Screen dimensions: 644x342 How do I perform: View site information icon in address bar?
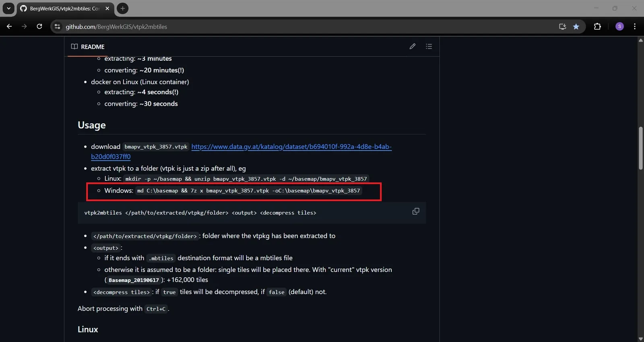(58, 27)
